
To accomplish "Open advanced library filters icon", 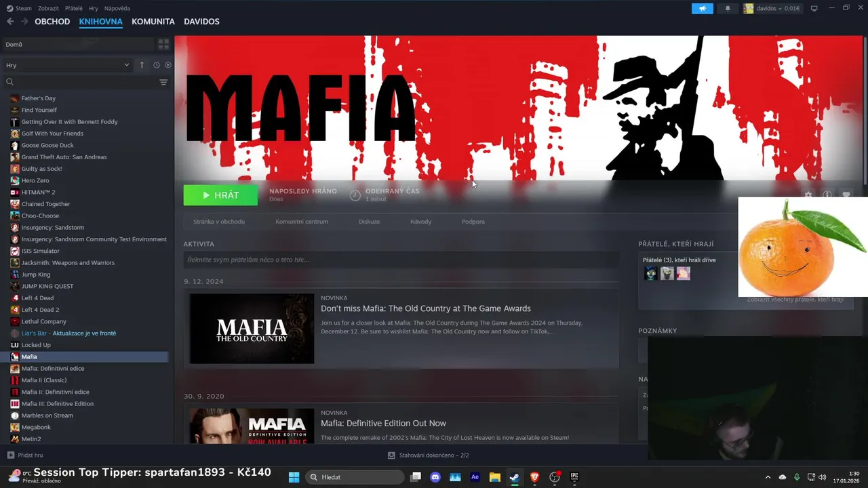I will tap(163, 82).
